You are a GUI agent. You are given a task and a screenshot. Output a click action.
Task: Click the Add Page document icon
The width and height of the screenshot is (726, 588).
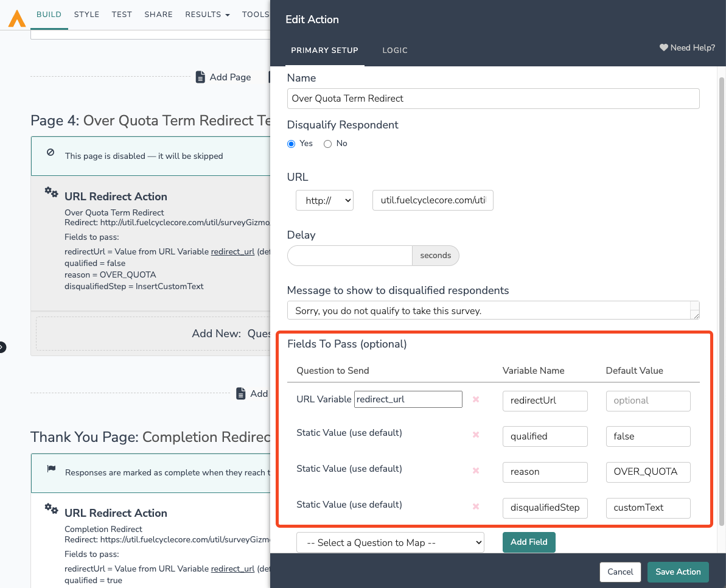pyautogui.click(x=200, y=77)
